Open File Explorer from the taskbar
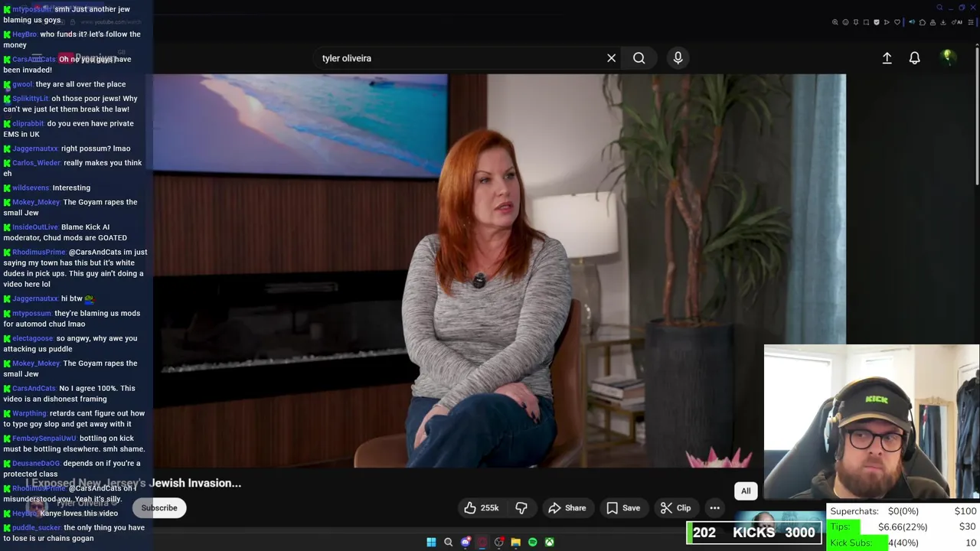980x551 pixels. click(515, 543)
